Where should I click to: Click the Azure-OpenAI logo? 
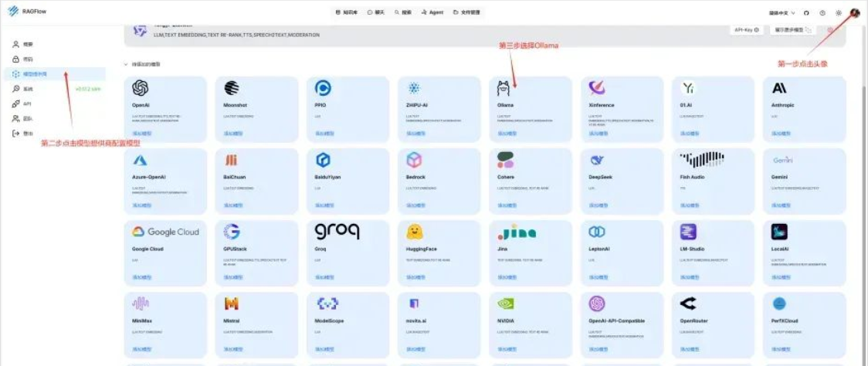point(140,160)
